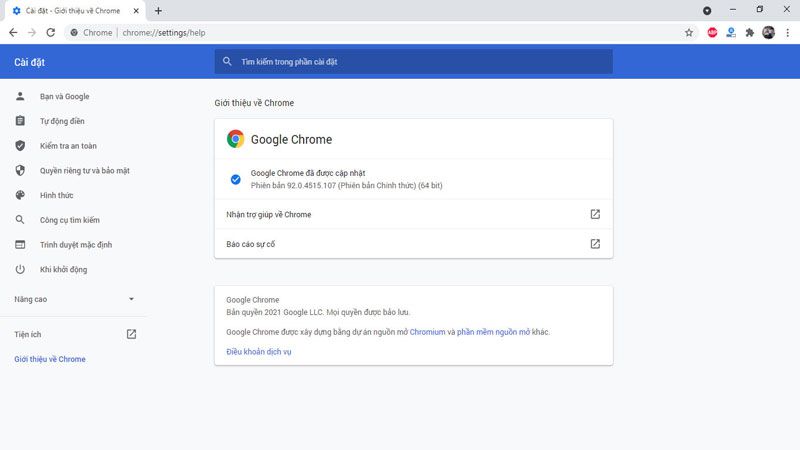Click the shield check icon for Kiểm tra an toàn
The image size is (800, 450).
(20, 146)
